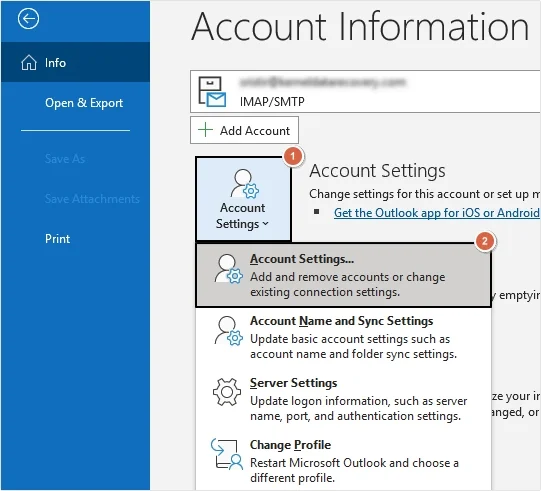
Task: Choose Account Name and Sync Settings
Action: pos(343,337)
